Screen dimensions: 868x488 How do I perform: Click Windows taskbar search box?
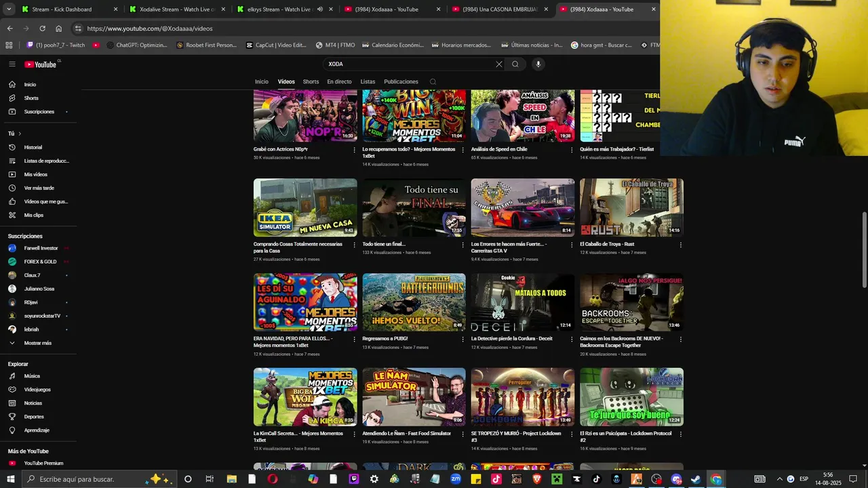coord(100,479)
